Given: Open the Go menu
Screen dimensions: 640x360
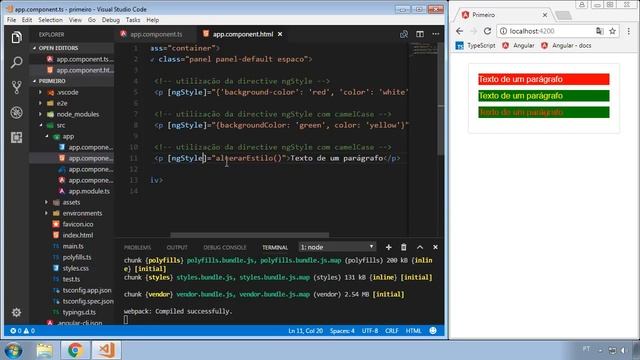Looking at the screenshot, I should click(x=92, y=20).
